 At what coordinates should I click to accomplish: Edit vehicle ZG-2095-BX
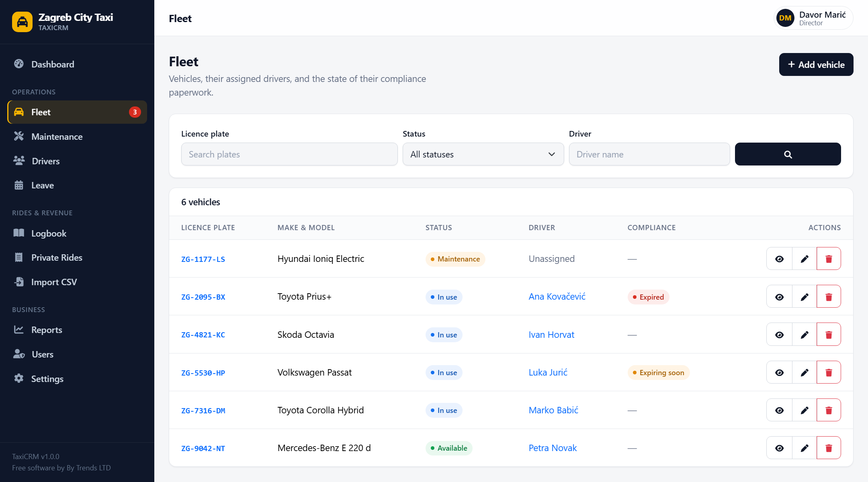pos(804,296)
